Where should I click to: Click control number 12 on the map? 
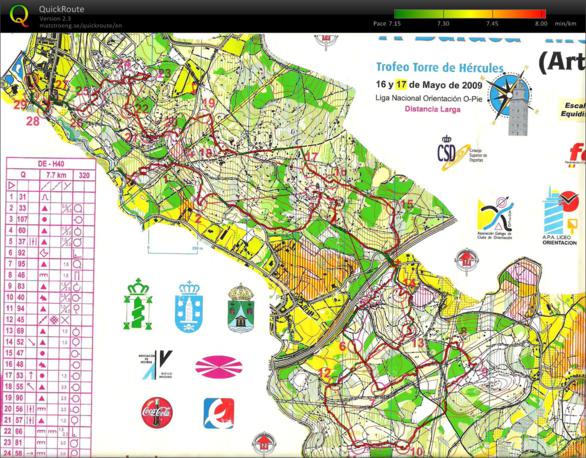tap(324, 372)
